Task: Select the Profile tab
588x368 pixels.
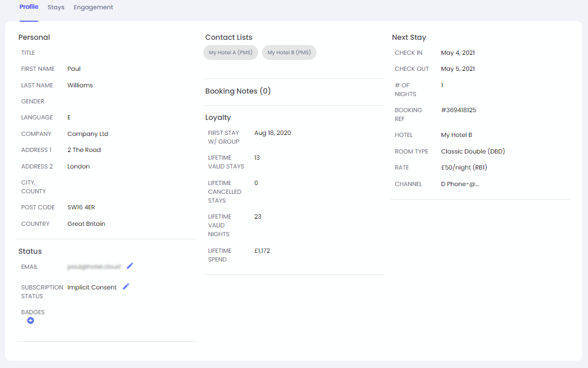Action: [29, 7]
